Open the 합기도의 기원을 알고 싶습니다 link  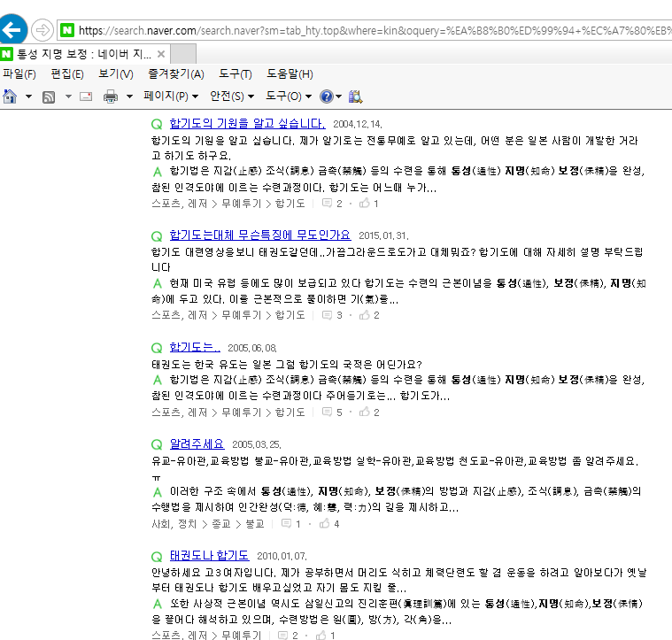247,123
